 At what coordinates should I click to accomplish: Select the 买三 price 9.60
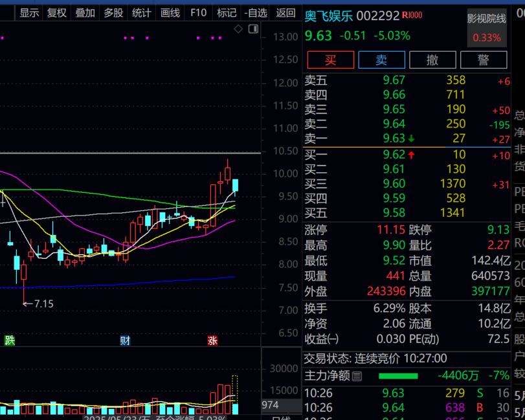coord(394,184)
